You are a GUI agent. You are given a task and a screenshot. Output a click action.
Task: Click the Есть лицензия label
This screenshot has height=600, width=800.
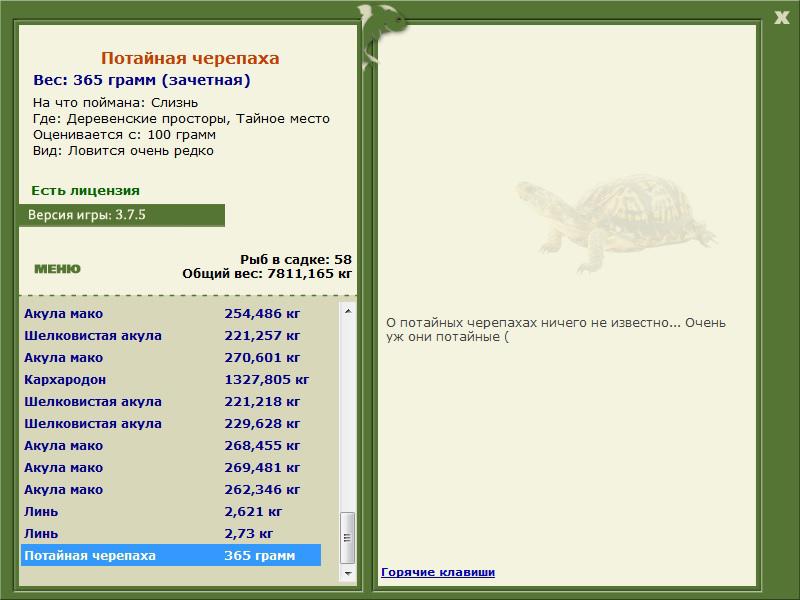click(85, 190)
